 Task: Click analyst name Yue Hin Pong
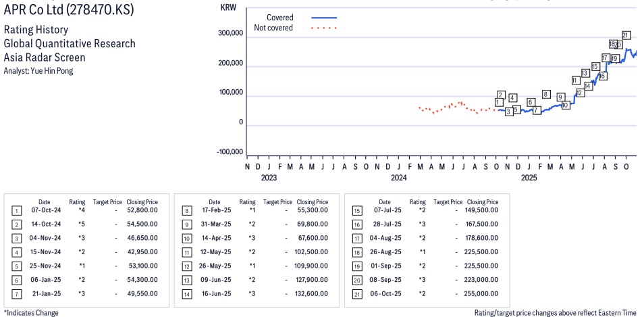tap(38, 71)
